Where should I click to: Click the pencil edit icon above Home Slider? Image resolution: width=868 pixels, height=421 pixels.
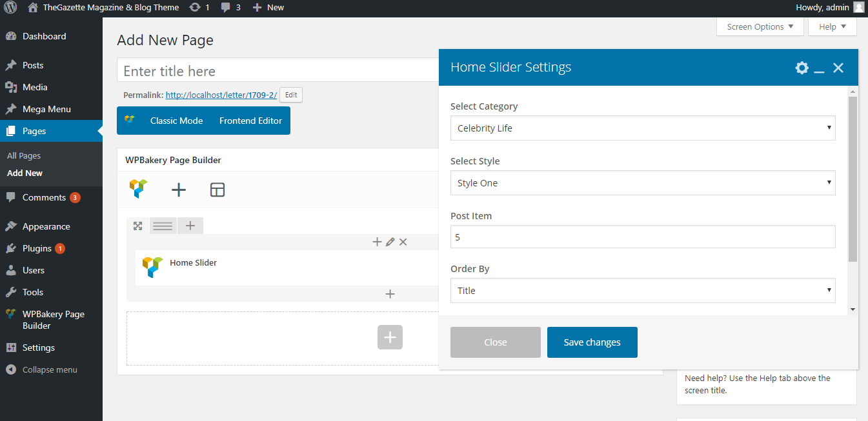[x=390, y=242]
